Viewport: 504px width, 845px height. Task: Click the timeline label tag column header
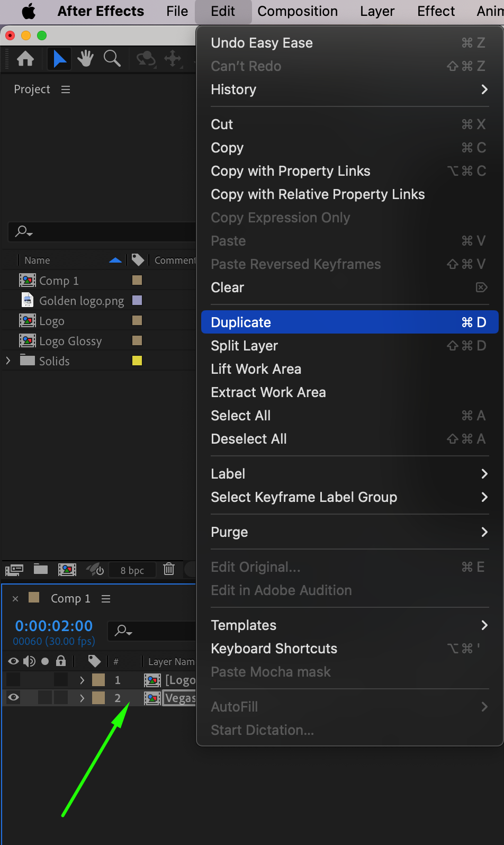tap(94, 661)
